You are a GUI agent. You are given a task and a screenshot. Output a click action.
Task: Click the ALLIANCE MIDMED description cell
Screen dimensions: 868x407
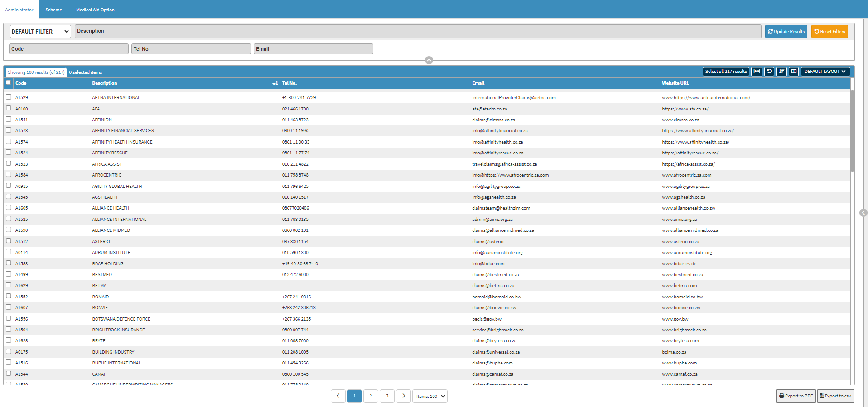point(111,230)
